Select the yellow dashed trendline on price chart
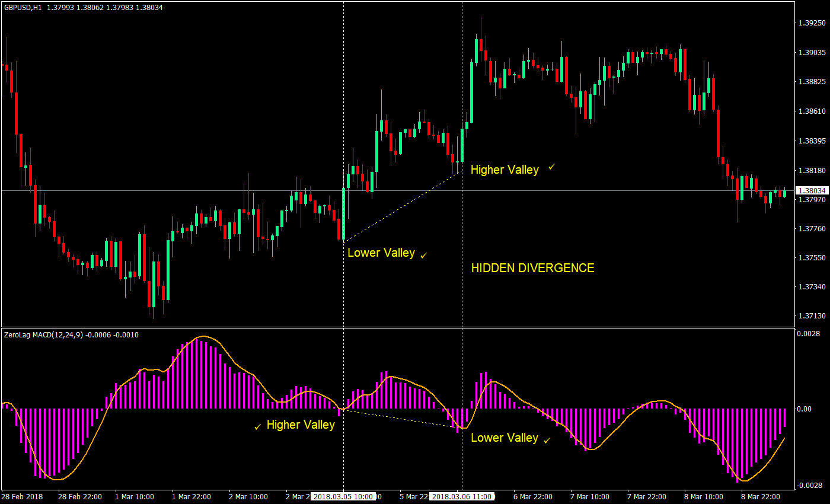Screen dimensions: 830x504 point(403,206)
